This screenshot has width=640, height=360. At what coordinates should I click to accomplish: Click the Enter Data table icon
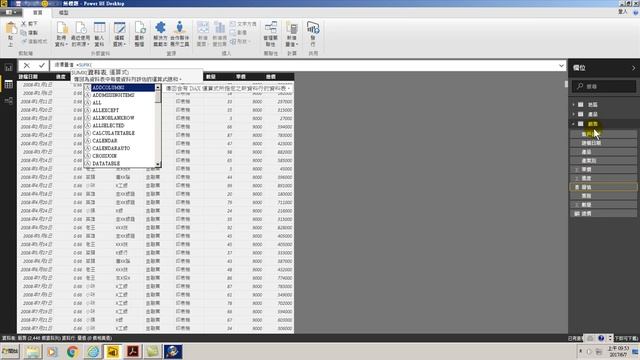point(99,28)
